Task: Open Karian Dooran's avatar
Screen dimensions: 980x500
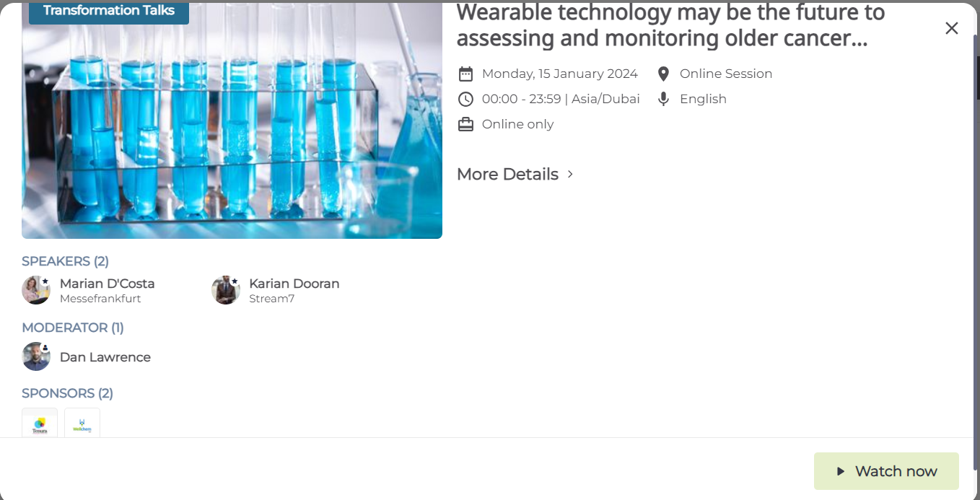Action: [x=226, y=290]
